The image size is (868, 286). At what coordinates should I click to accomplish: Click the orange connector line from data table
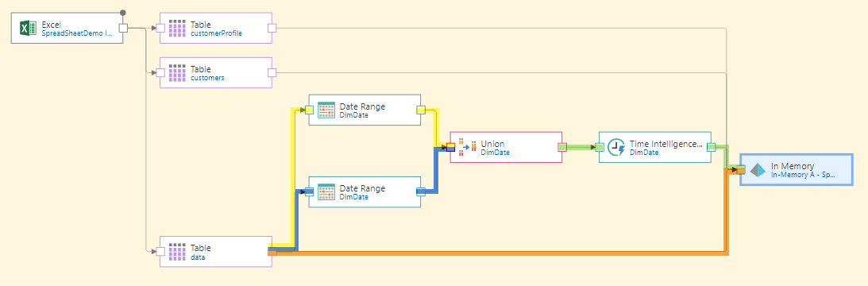point(498,253)
